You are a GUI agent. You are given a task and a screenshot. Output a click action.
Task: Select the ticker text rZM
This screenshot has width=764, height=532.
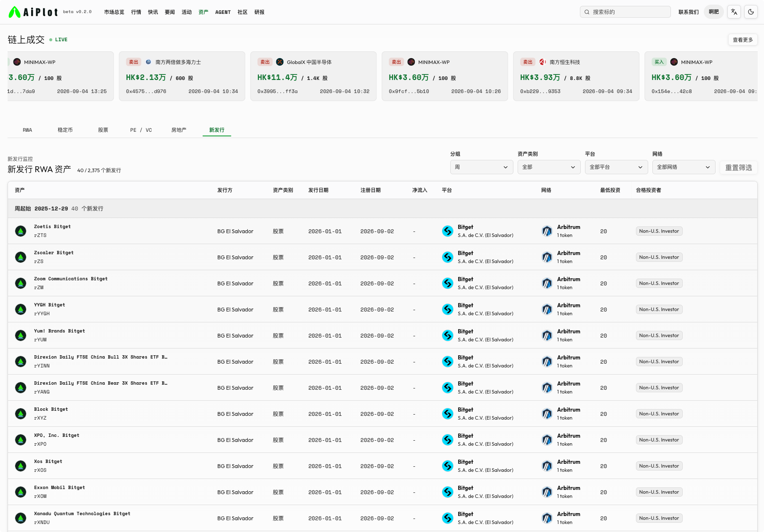pyautogui.click(x=39, y=287)
